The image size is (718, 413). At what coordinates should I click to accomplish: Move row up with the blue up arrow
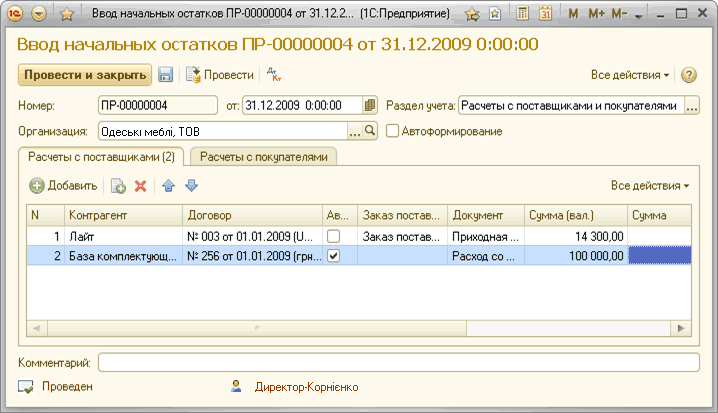[169, 186]
